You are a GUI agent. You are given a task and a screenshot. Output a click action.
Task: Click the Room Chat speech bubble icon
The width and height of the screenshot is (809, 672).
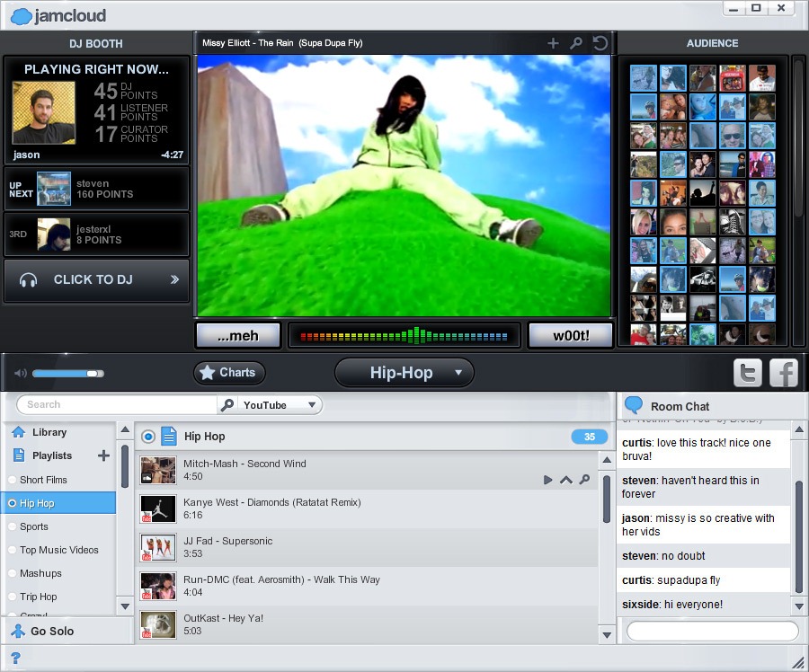[634, 405]
